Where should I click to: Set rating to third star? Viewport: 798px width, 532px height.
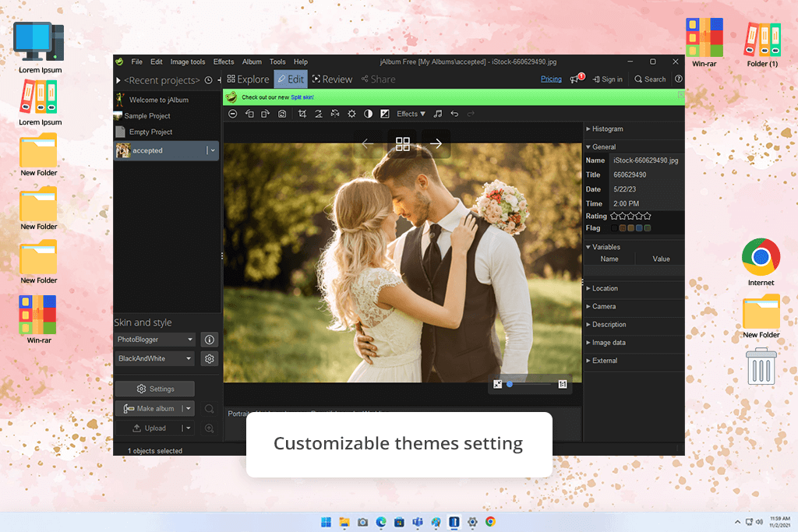(x=630, y=217)
